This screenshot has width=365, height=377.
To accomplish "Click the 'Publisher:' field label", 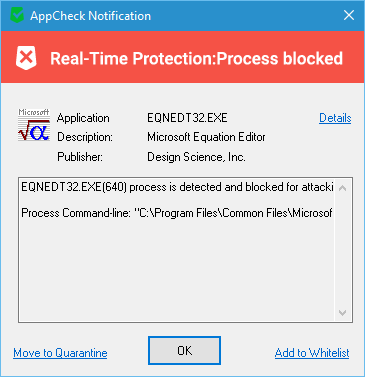I will pyautogui.click(x=80, y=157).
